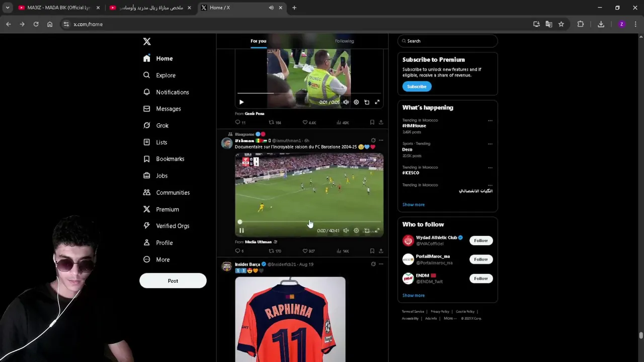Screen dimensions: 644x362
Task: Seek the top video progress bar
Action: click(x=309, y=93)
